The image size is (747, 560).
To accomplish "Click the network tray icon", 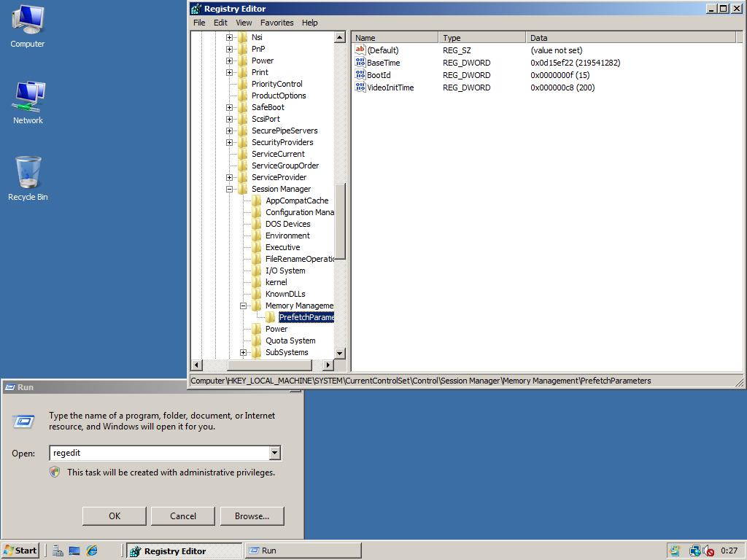I will pos(694,551).
